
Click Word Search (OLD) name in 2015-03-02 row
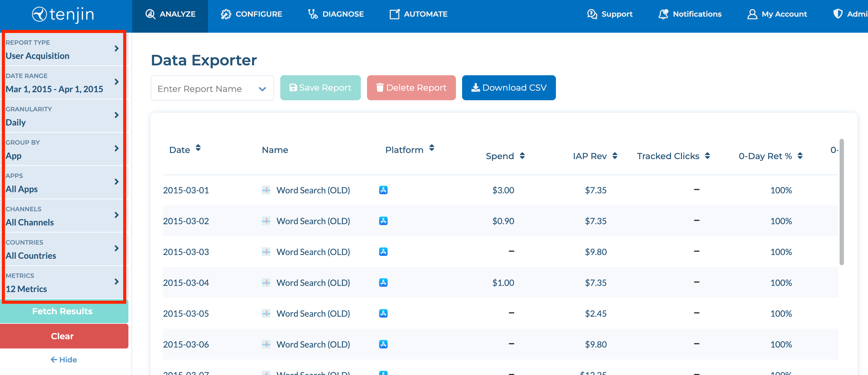313,221
